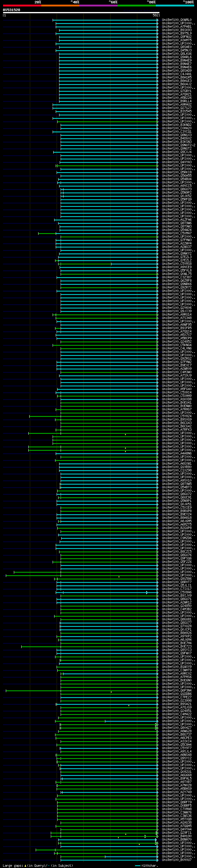This screenshot has width=197, height=868.
Task: Select hit UniRef100_Q27127
Action: pyautogui.click(x=177, y=108)
